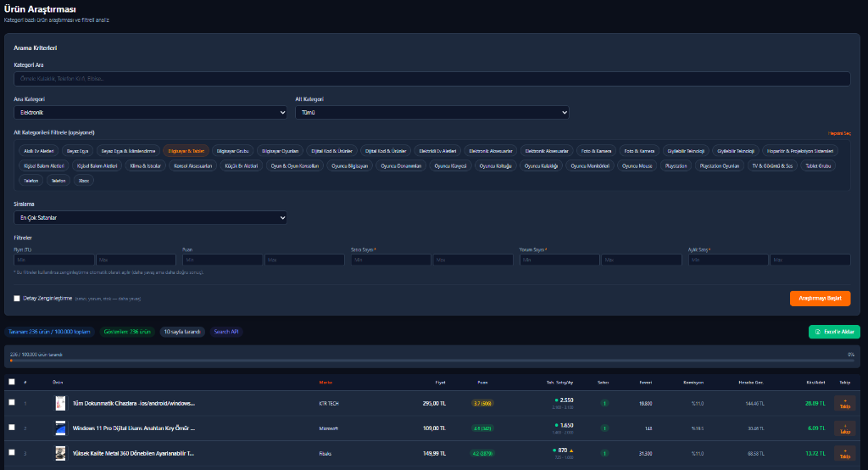The height and width of the screenshot is (470, 868).
Task: Click the Windows 11 Pro product image
Action: pyautogui.click(x=60, y=428)
